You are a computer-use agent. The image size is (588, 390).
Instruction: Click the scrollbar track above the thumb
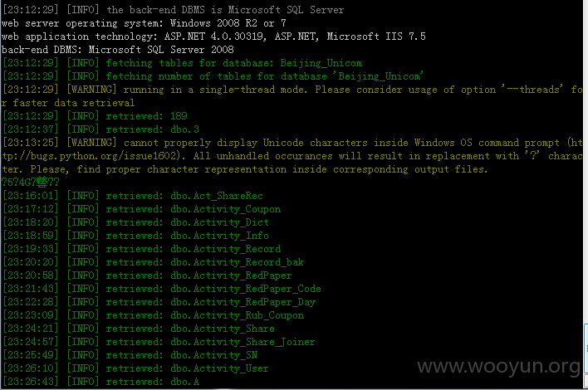586,161
